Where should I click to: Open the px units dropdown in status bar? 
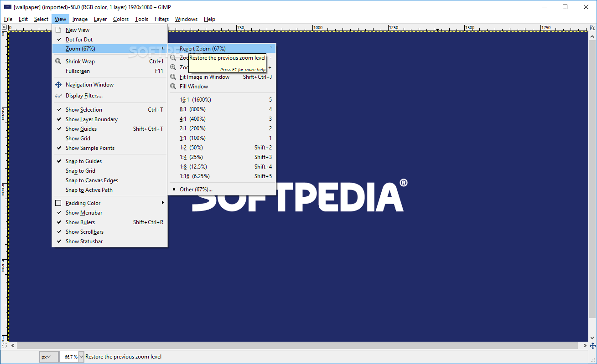click(49, 357)
